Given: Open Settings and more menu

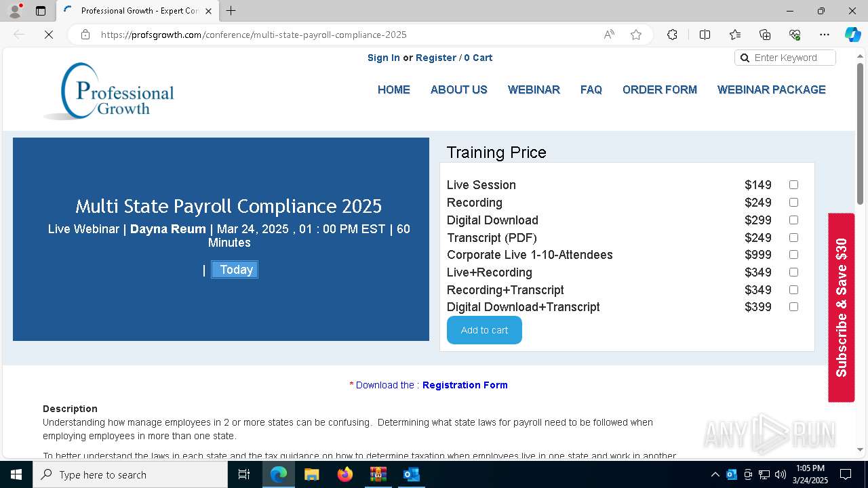Looking at the screenshot, I should (825, 35).
